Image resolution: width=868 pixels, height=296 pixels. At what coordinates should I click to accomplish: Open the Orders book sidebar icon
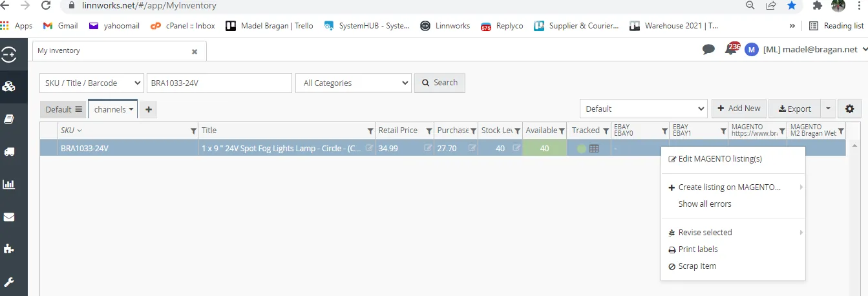[x=9, y=119]
